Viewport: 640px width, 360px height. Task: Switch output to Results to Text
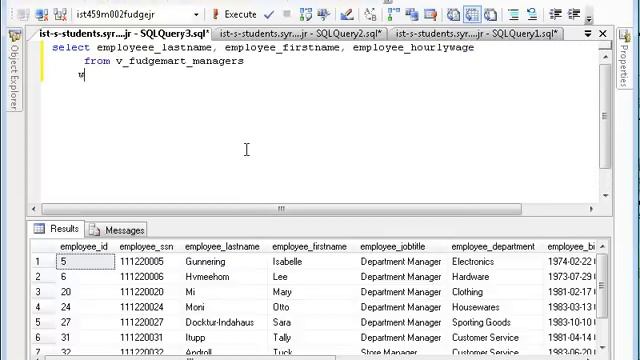tap(453, 15)
